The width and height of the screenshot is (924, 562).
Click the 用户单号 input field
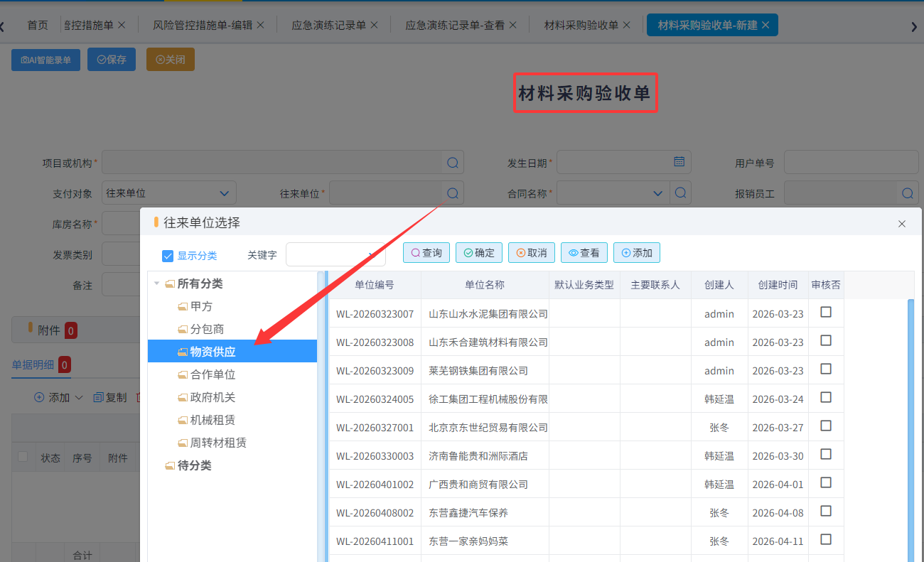click(x=852, y=162)
